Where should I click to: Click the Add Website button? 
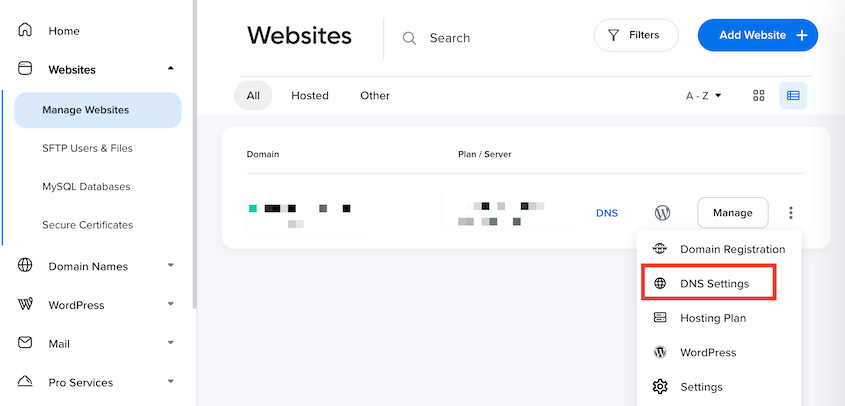758,36
